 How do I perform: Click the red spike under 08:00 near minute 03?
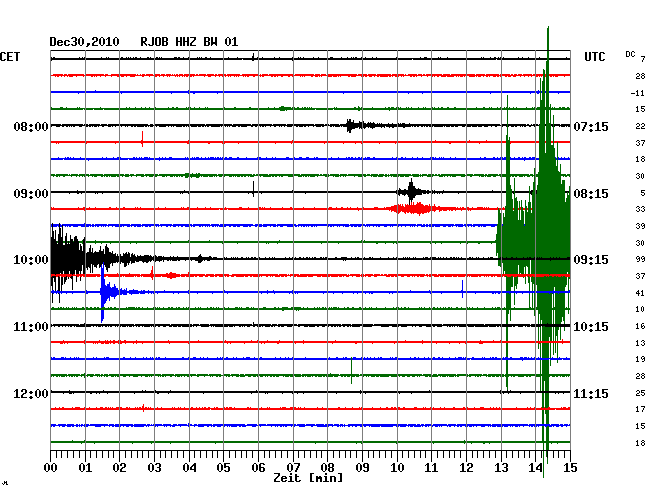pos(142,139)
